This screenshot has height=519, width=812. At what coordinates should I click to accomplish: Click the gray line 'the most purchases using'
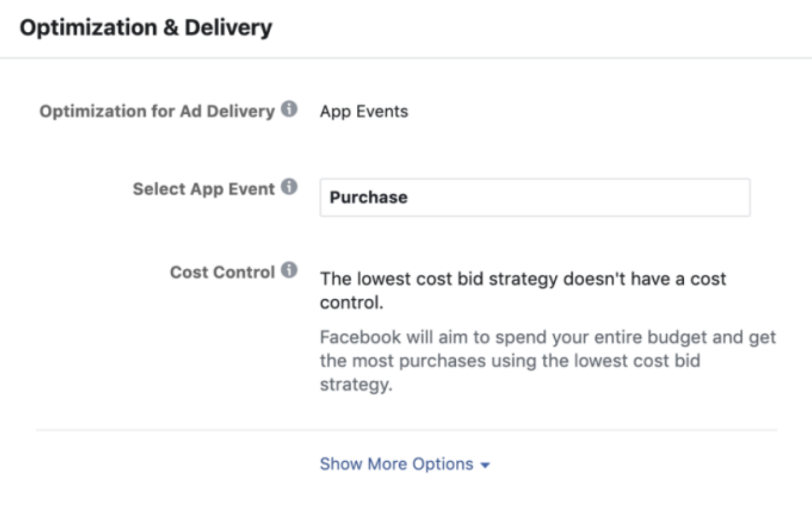pyautogui.click(x=510, y=362)
